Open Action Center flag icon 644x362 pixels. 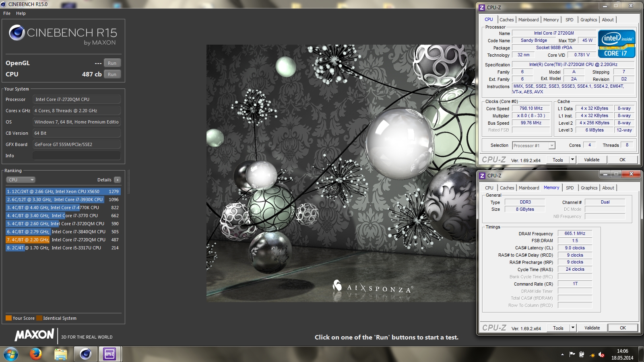[x=572, y=354]
